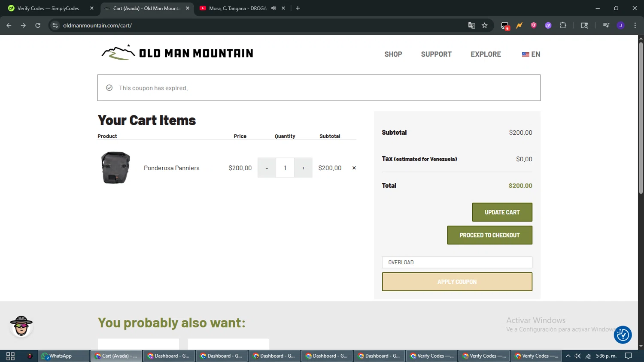644x362 pixels.
Task: Open the volume control in tray
Action: tap(578, 356)
